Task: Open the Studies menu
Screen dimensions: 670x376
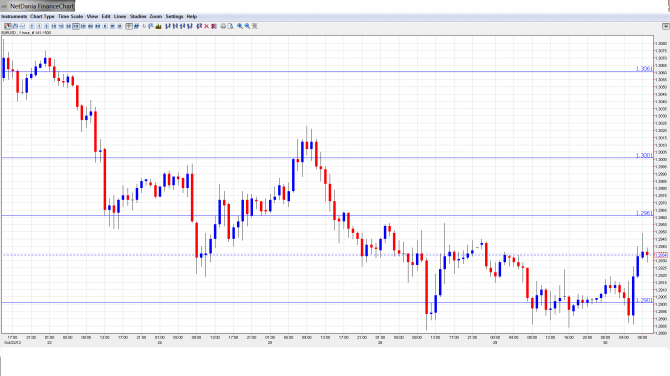Action: (x=138, y=16)
